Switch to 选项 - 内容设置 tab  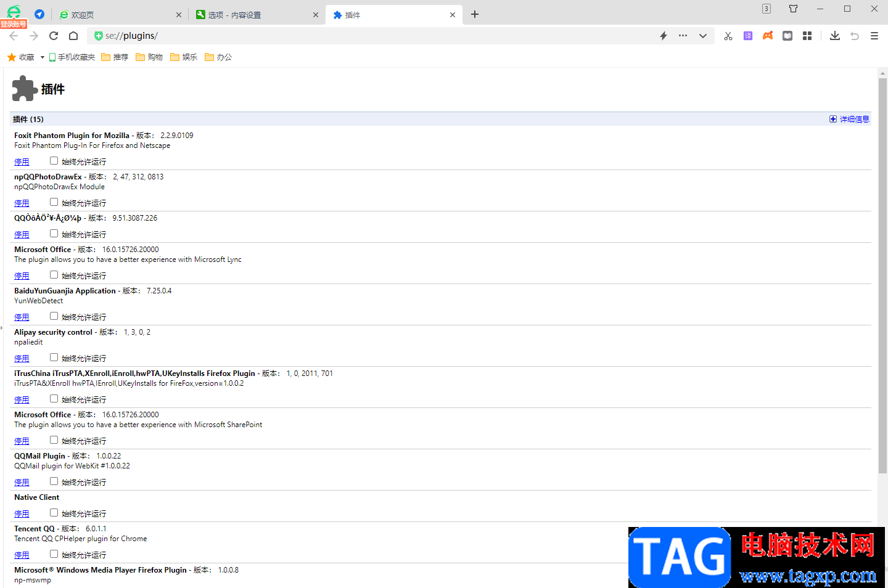(257, 15)
